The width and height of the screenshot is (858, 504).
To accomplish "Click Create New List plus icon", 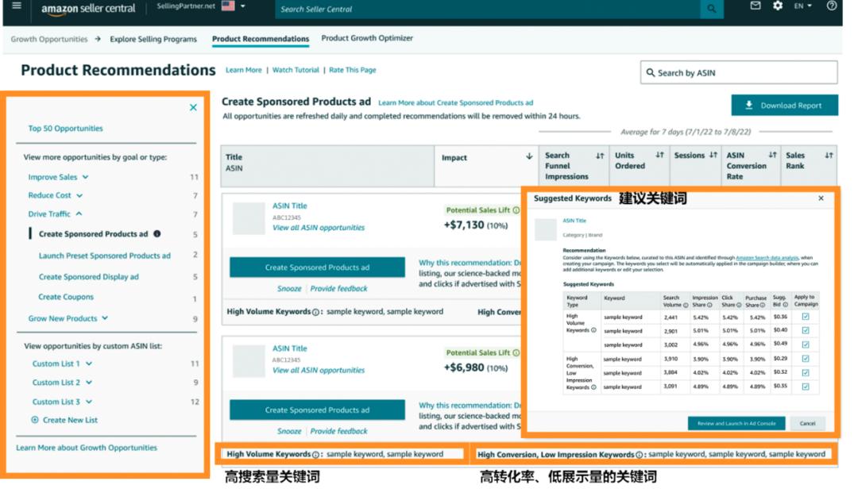I will point(35,420).
